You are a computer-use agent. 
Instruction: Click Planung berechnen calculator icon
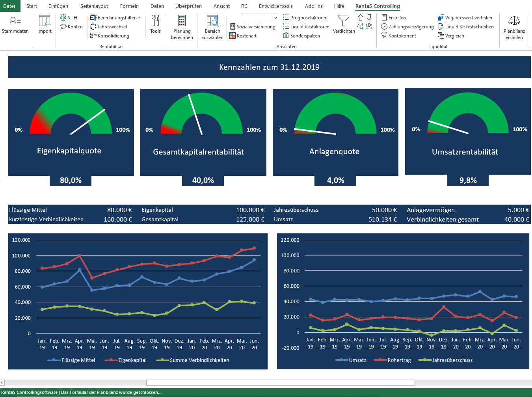pos(182,21)
